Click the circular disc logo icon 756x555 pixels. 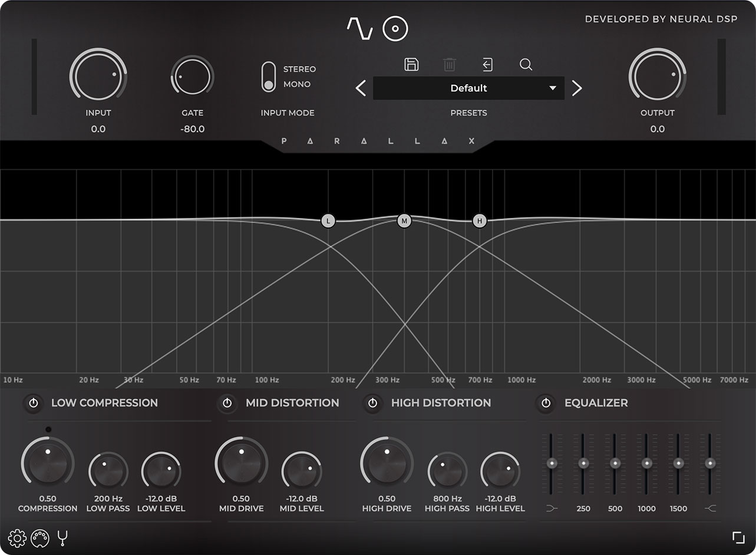point(395,28)
